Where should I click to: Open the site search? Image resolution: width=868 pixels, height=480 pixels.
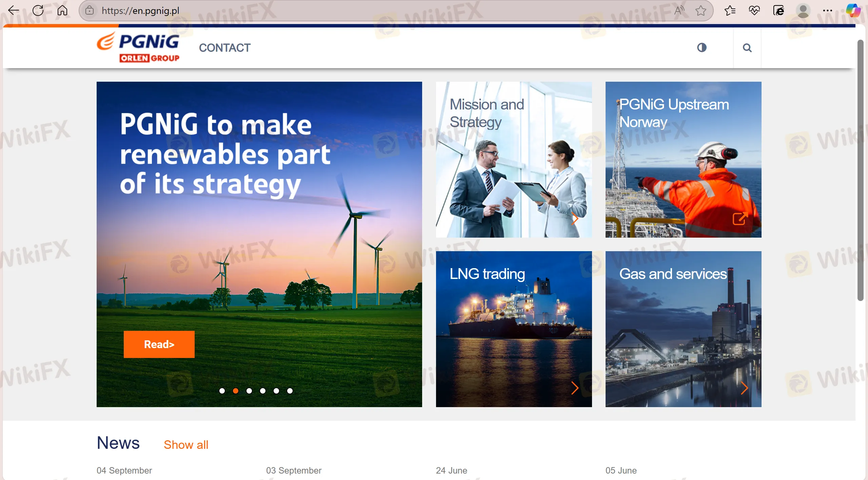[x=747, y=47]
